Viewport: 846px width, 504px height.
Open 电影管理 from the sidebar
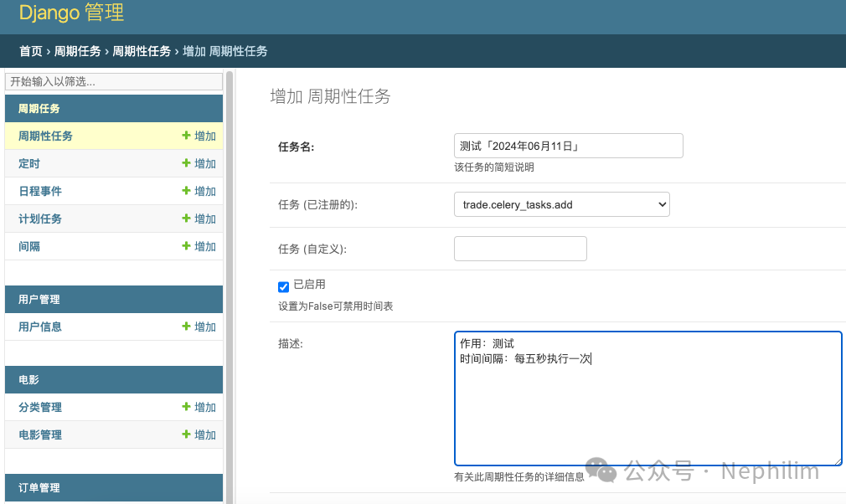[x=40, y=435]
